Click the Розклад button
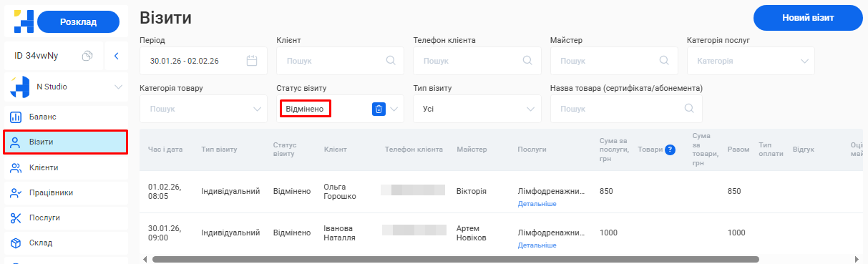Screen dimensions: 868x264 [x=78, y=22]
